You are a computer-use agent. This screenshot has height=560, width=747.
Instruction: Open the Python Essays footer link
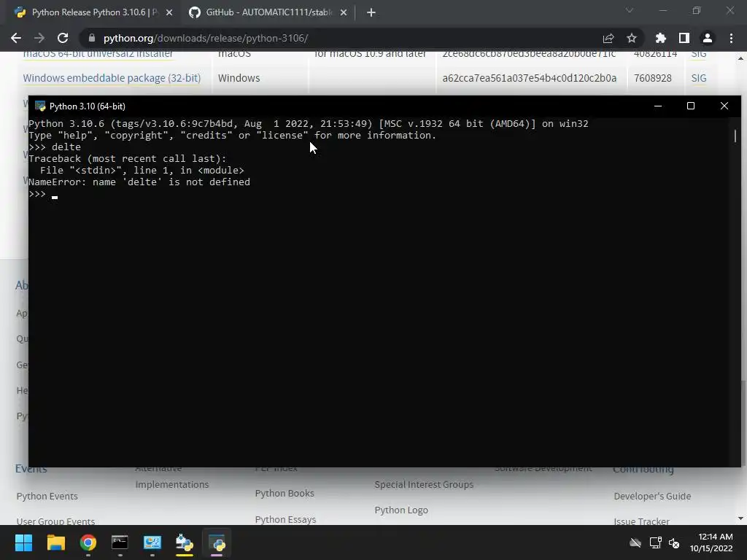point(285,519)
